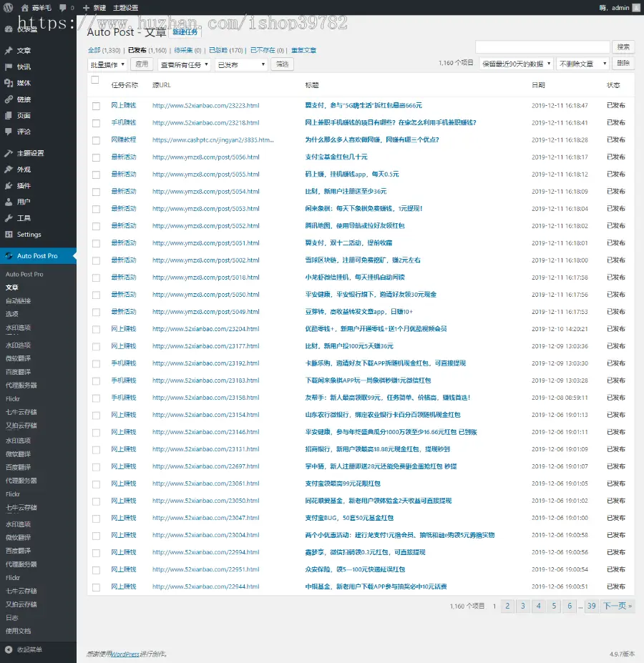The width and height of the screenshot is (644, 663).
Task: Open the 不删除文章 dropdown
Action: pos(582,64)
